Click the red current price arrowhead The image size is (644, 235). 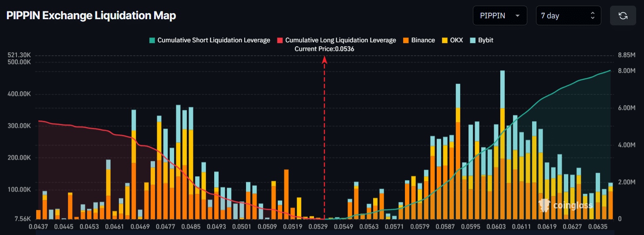[x=324, y=61]
